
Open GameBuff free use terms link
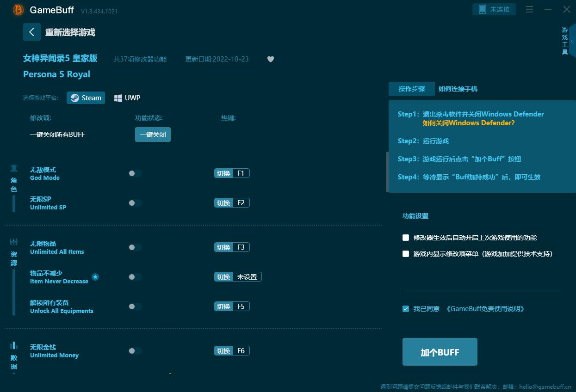(x=485, y=309)
